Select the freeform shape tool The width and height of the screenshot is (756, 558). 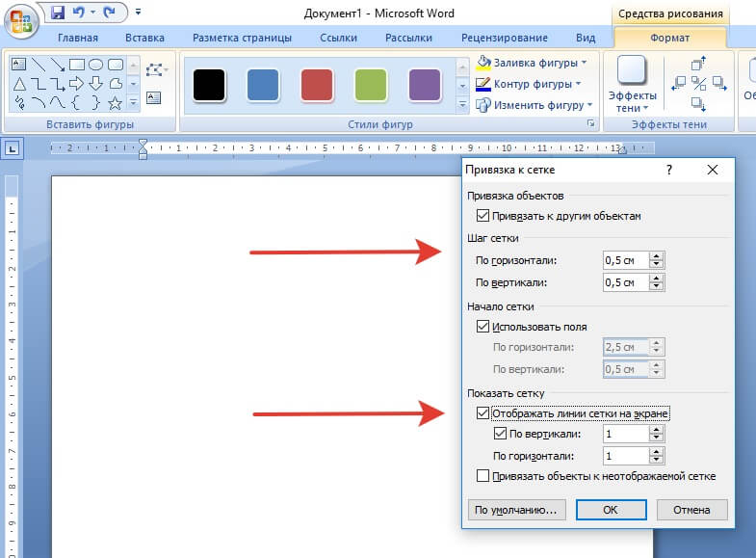[116, 84]
